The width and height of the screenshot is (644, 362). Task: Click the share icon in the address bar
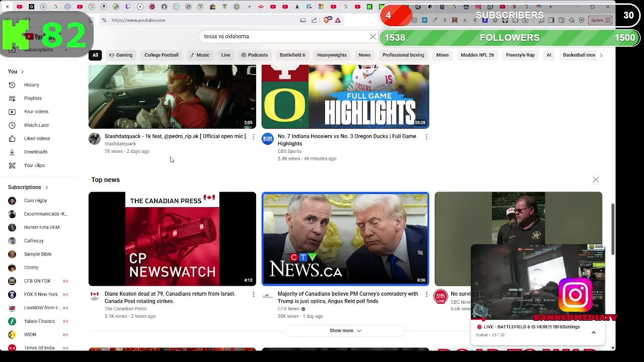(314, 20)
